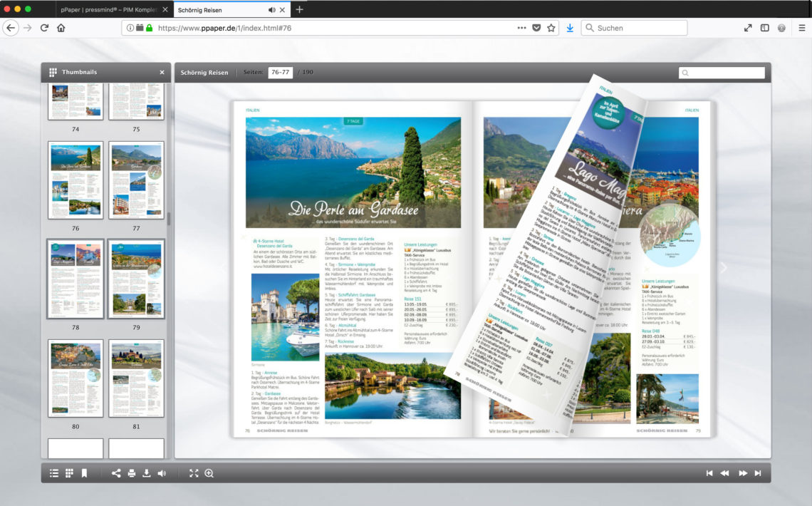Click the browser expand arrows icon
This screenshot has height=506, width=812.
pos(748,28)
